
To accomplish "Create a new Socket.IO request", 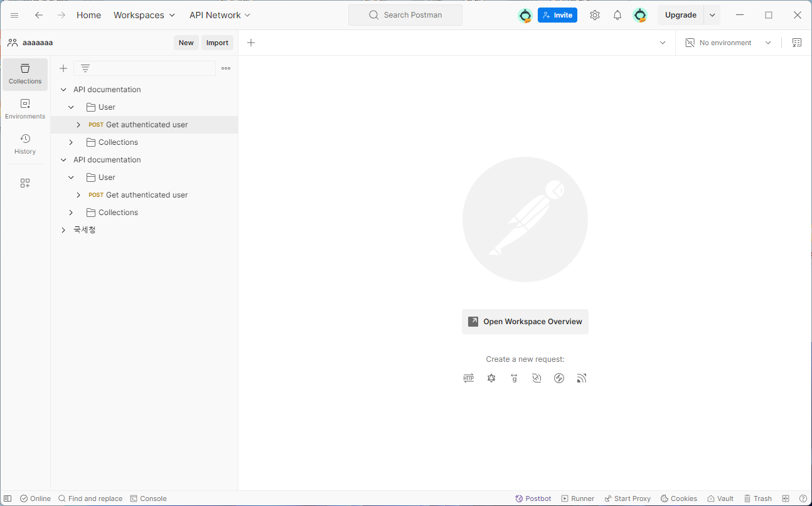I will (559, 378).
